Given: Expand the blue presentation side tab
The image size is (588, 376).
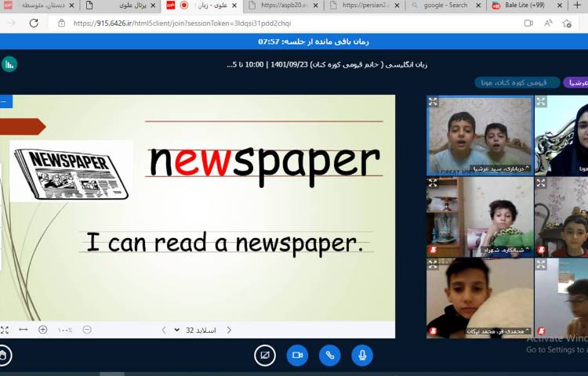Looking at the screenshot, I should tap(5, 101).
